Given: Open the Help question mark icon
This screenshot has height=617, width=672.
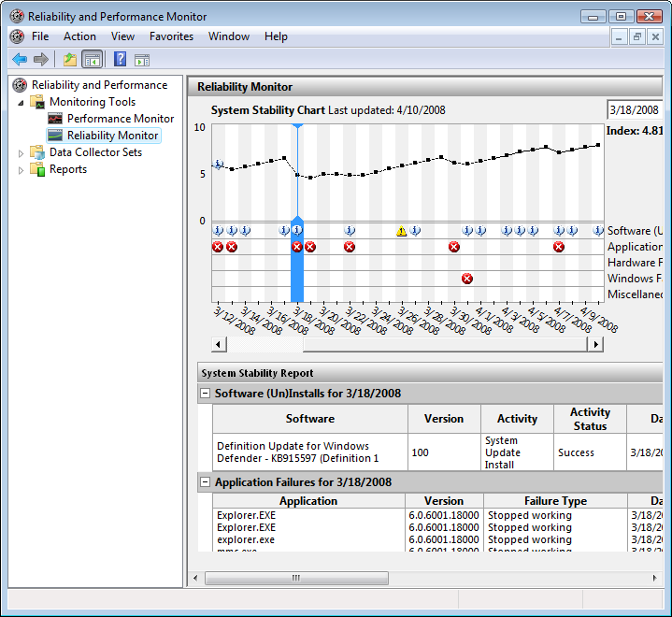Looking at the screenshot, I should 120,59.
